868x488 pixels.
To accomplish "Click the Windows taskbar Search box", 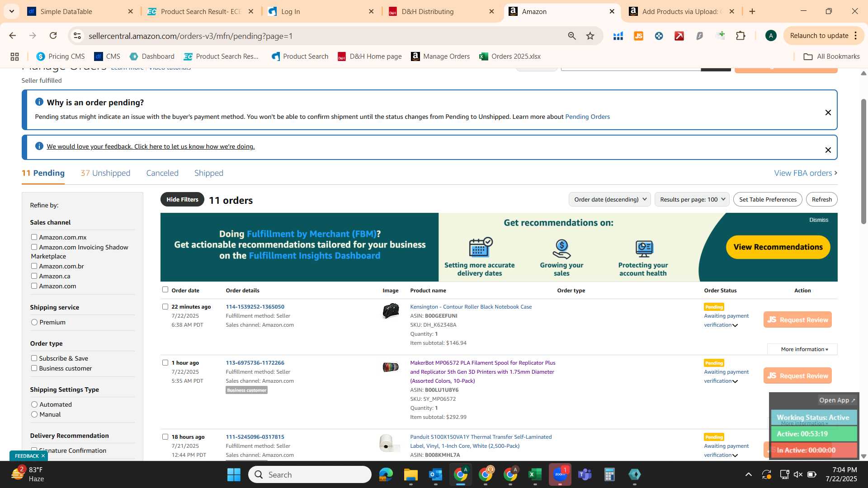I will 310,474.
